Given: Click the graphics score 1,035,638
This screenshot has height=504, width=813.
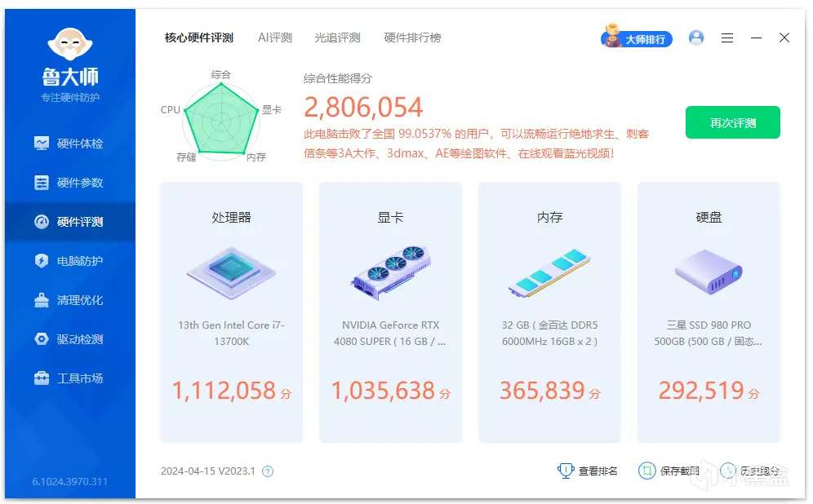Looking at the screenshot, I should coord(383,391).
